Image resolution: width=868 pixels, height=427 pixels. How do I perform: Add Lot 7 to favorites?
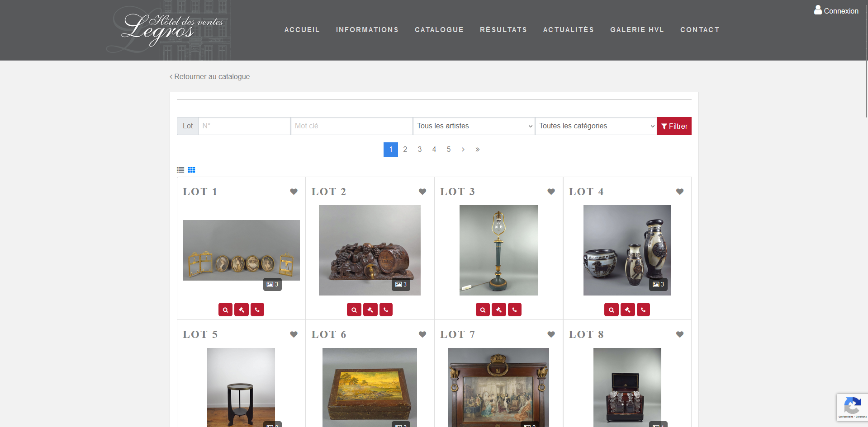point(551,334)
